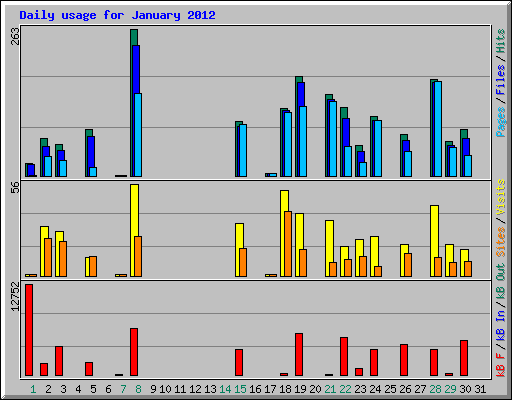Click the "56" axis maximum label
512x400 pixels.
[x=15, y=188]
